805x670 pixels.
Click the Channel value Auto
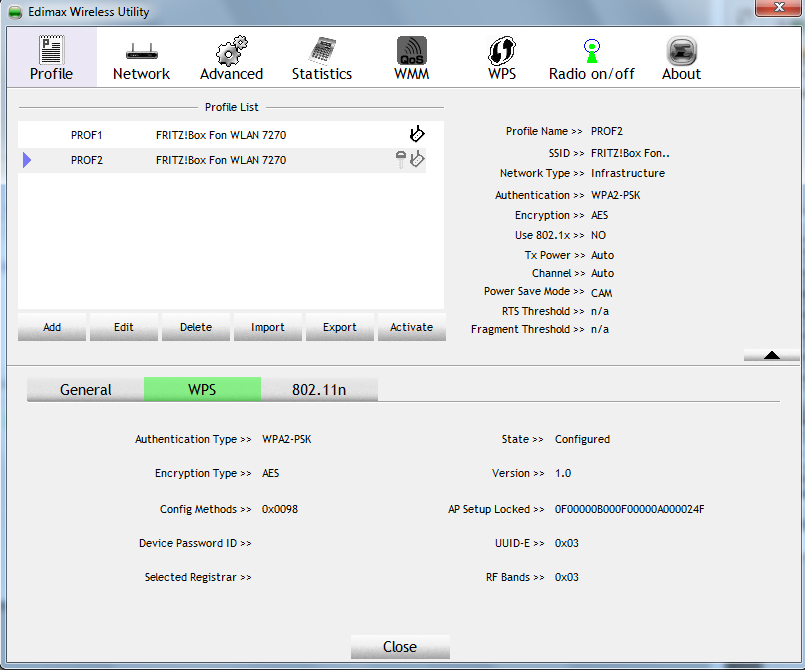click(603, 273)
